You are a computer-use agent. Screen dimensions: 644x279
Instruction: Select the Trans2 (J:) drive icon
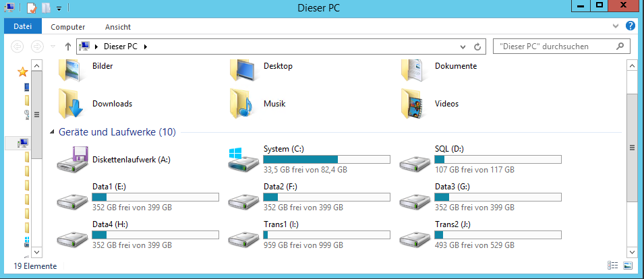[415, 240]
